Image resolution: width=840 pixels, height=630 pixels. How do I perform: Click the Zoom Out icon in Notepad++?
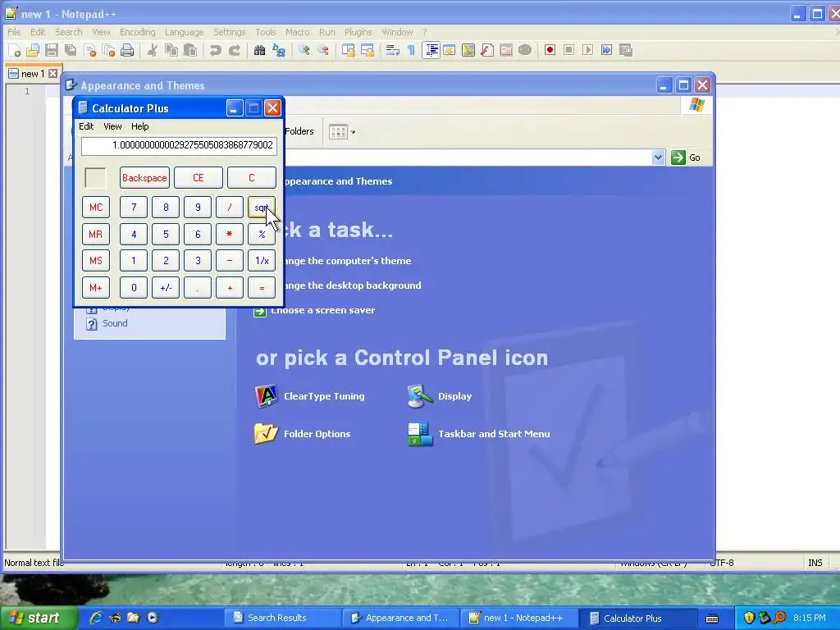(323, 50)
